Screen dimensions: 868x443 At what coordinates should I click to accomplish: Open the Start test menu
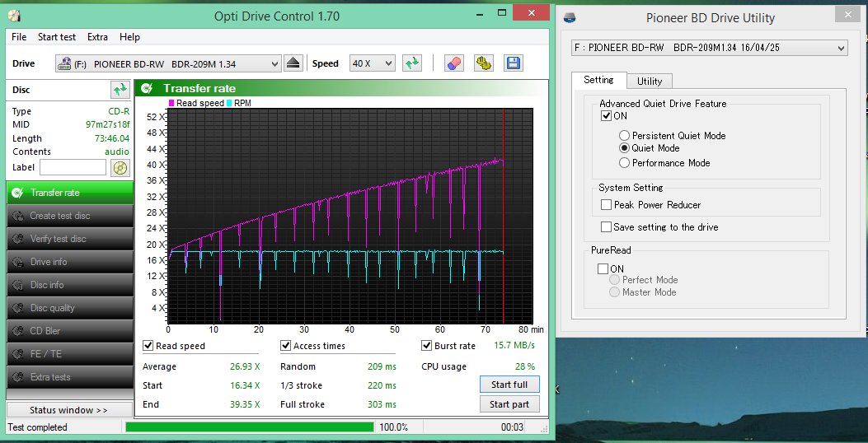(56, 37)
